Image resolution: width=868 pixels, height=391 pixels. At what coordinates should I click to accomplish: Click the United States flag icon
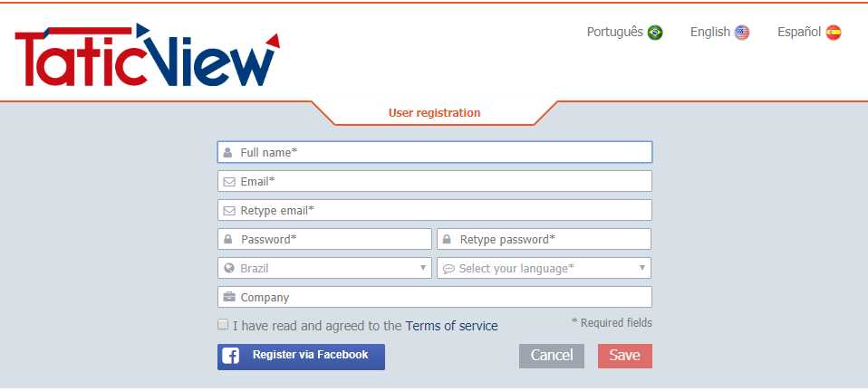point(742,33)
